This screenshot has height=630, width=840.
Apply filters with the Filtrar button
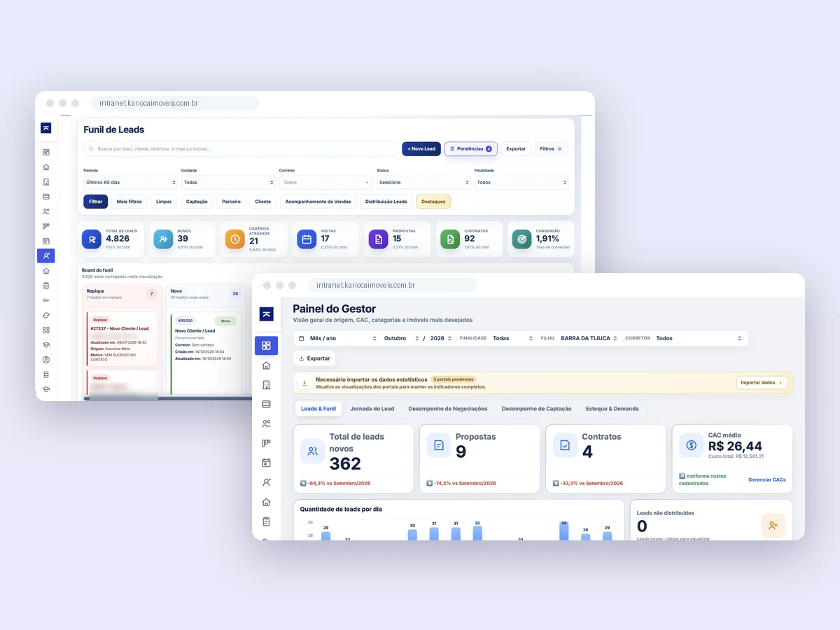click(x=95, y=202)
